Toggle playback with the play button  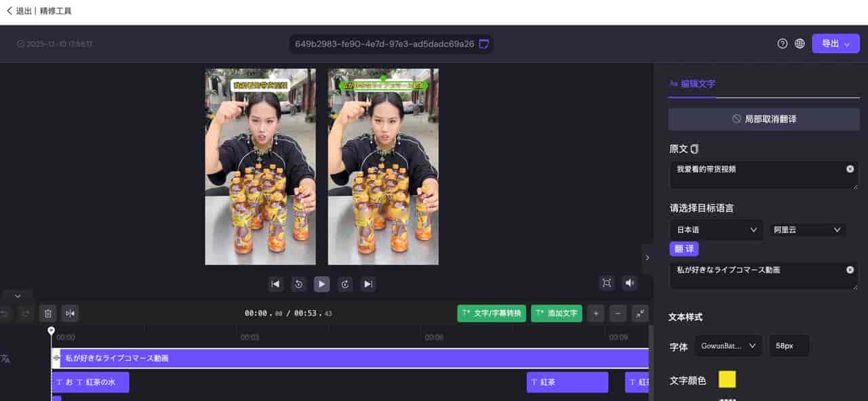321,283
